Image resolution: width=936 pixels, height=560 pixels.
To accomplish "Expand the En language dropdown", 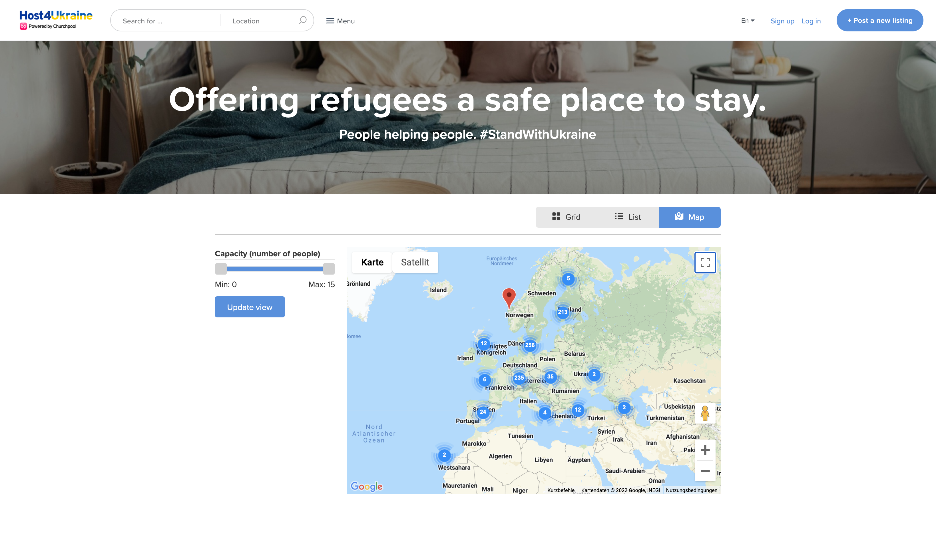I will (747, 21).
